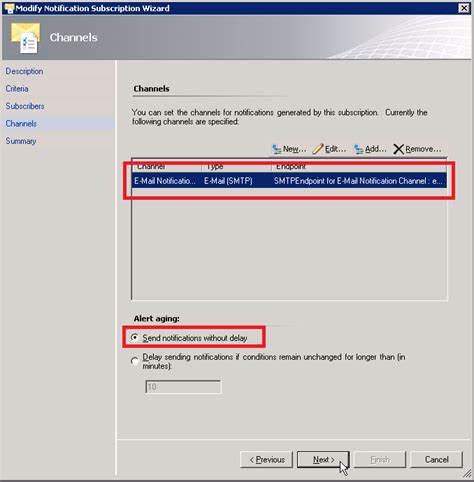Go to the Subscribers step

tap(25, 106)
